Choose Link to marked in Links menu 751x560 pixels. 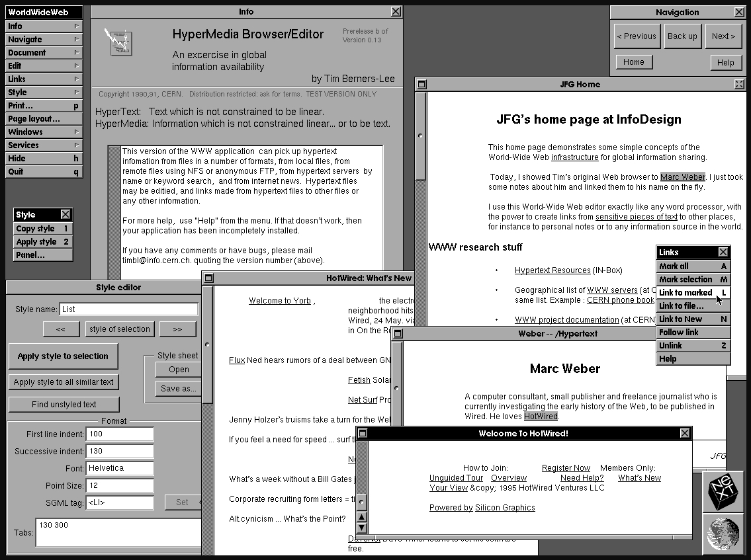coord(693,292)
